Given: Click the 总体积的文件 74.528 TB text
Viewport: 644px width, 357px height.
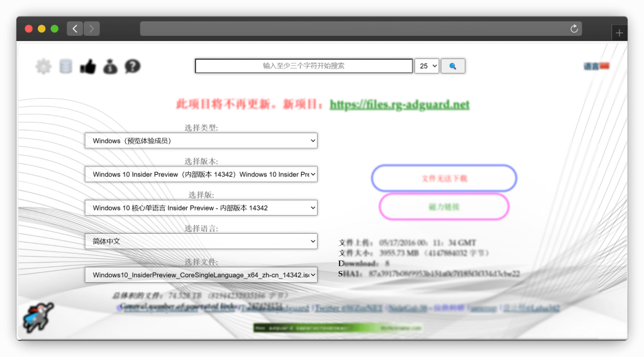Looking at the screenshot, I should [201, 295].
